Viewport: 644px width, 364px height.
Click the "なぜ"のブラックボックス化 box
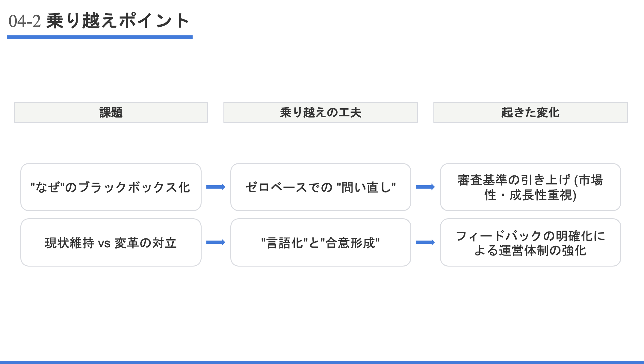(x=111, y=187)
